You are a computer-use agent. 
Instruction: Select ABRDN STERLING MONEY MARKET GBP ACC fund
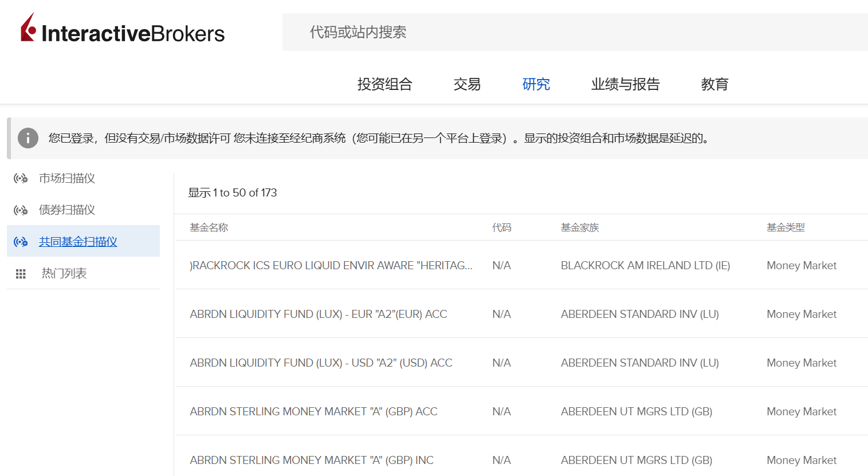(x=313, y=411)
